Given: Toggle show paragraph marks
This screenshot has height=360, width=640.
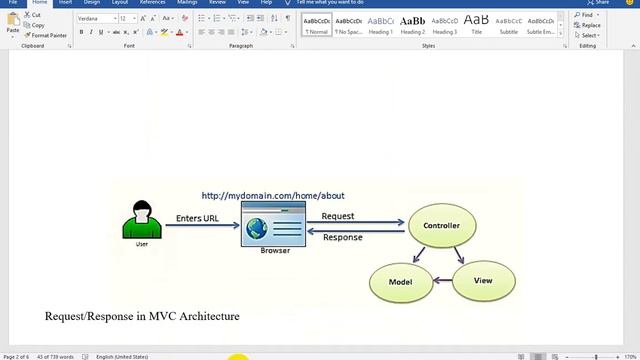Looking at the screenshot, I should click(x=288, y=18).
